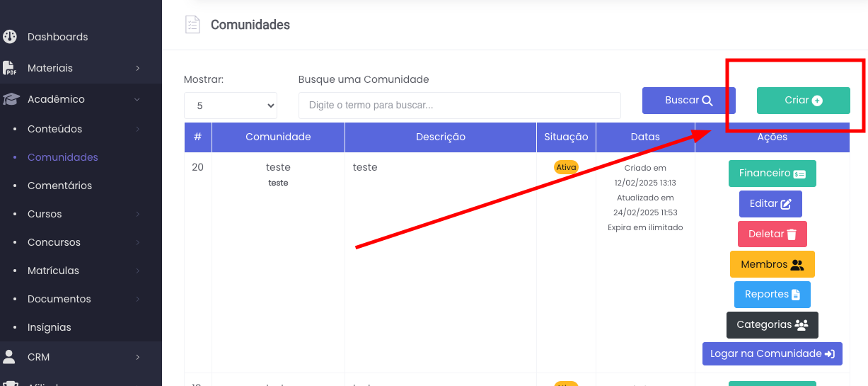This screenshot has width=868, height=386.
Task: Click the Logar na Comunidade button
Action: coord(772,353)
